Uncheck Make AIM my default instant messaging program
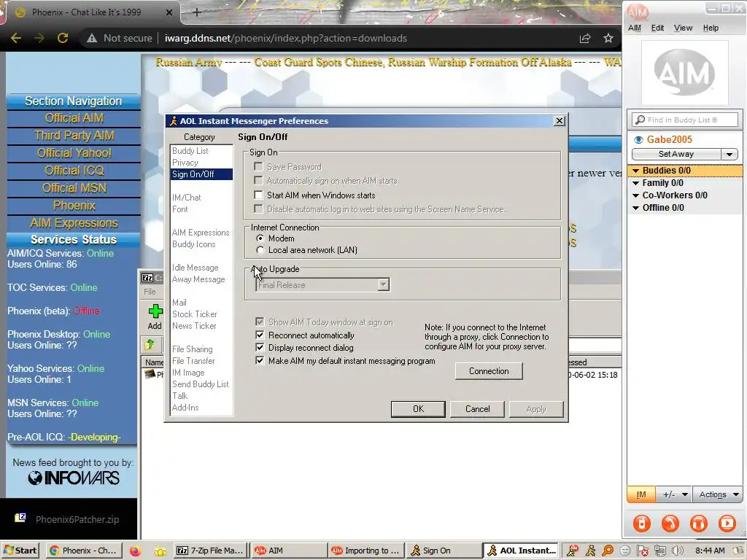 (x=260, y=360)
